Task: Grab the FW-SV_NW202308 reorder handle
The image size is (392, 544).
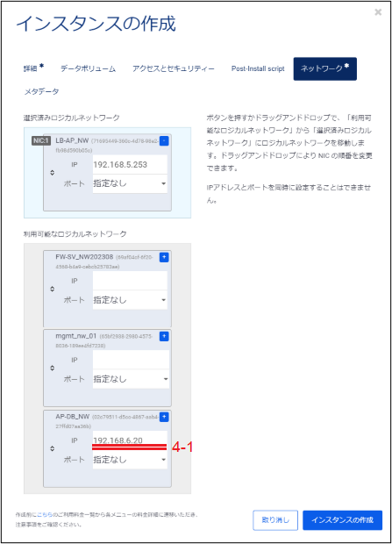Action: (52, 289)
